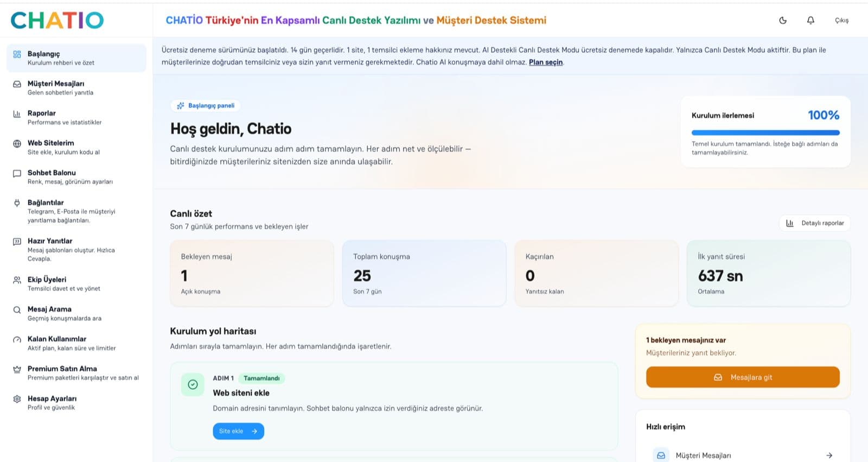The width and height of the screenshot is (868, 462).
Task: Click the Sohbet Balonu chat bubble icon
Action: [17, 174]
